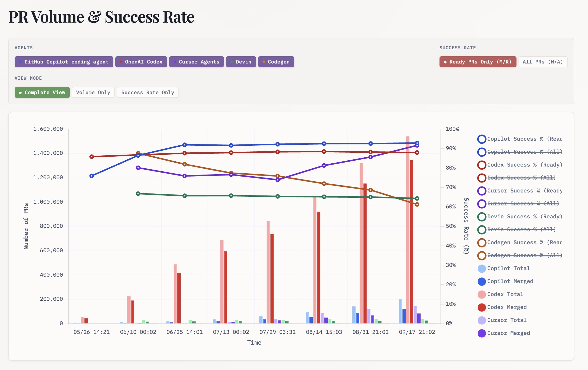Click Codex Merged legend circle icon
588x370 pixels.
[x=482, y=307]
